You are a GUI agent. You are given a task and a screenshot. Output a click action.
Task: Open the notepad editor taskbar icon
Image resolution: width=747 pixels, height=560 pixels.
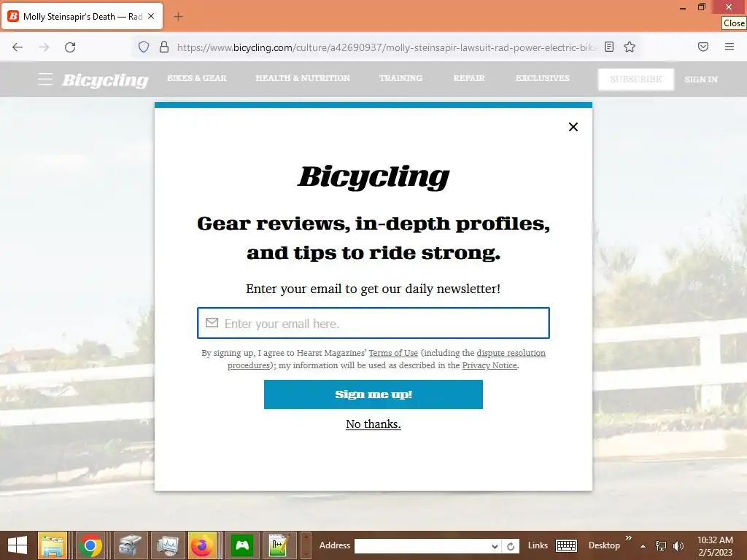point(279,545)
